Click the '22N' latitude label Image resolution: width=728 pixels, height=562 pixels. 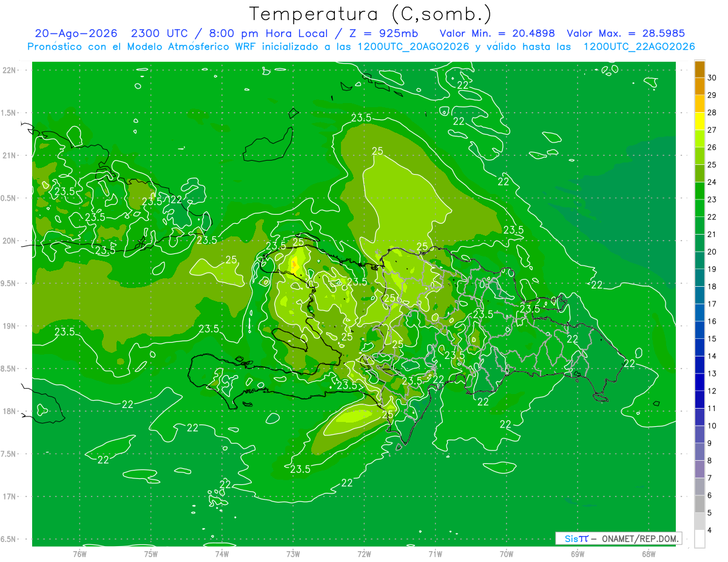coord(9,70)
